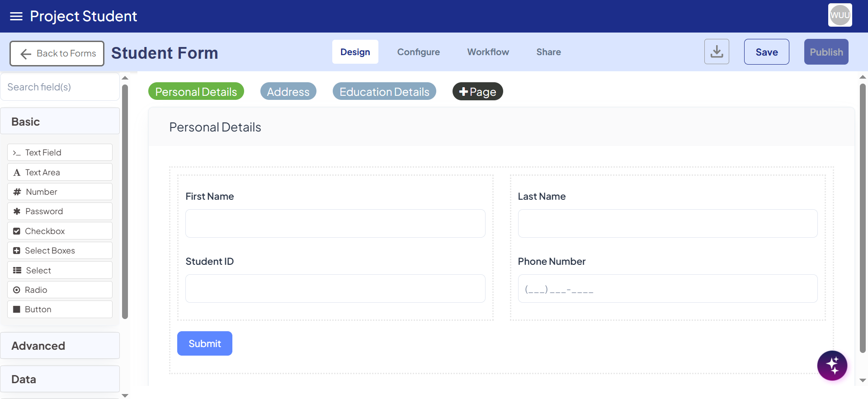Select the Checkbox field component
Viewport: 868px width, 399px height.
pyautogui.click(x=60, y=231)
